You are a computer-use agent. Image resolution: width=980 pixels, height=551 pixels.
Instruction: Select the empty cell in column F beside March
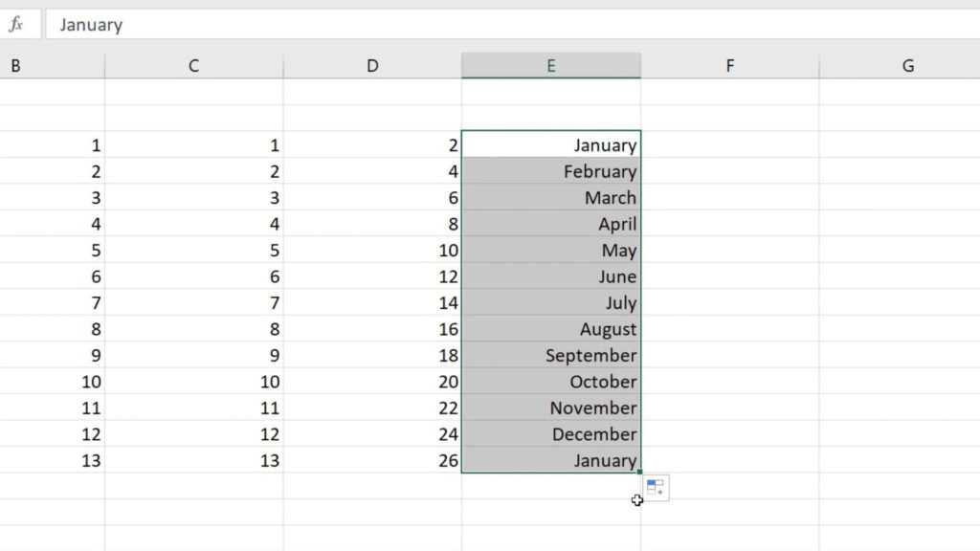[x=730, y=197]
